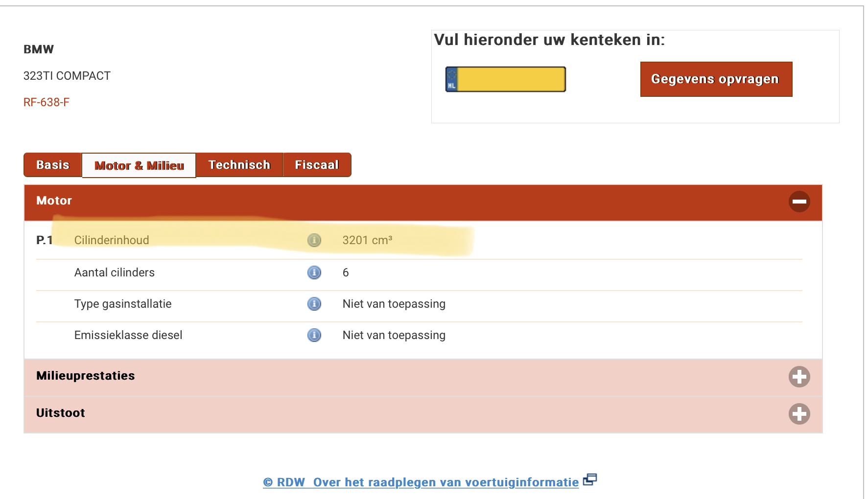The height and width of the screenshot is (499, 868).
Task: Click the Milieuprestaties header title
Action: (x=86, y=376)
